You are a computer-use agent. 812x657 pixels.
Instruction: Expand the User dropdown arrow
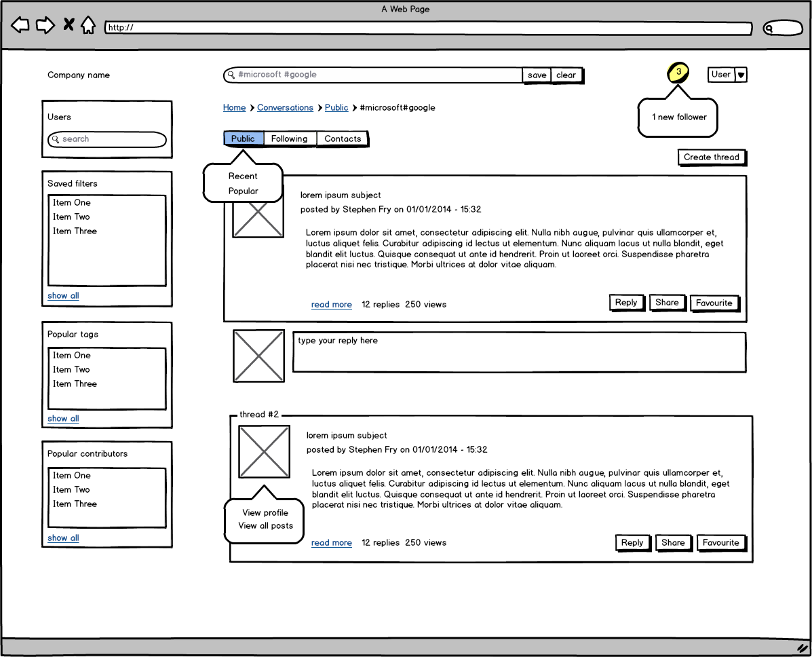click(x=741, y=75)
